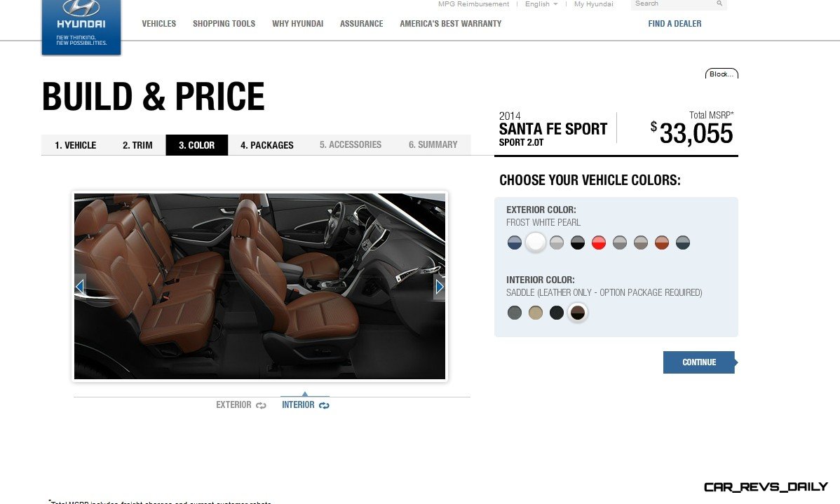
Task: Select the black interior color swatch
Action: tap(557, 313)
